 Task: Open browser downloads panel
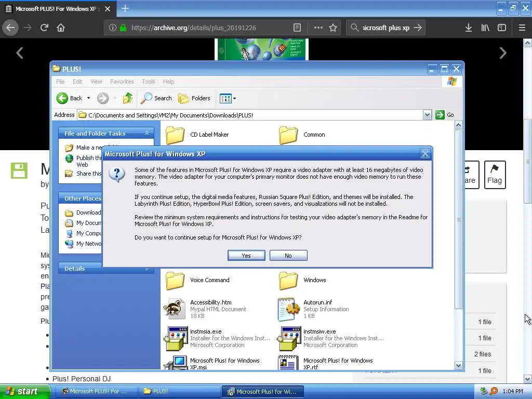[x=468, y=28]
